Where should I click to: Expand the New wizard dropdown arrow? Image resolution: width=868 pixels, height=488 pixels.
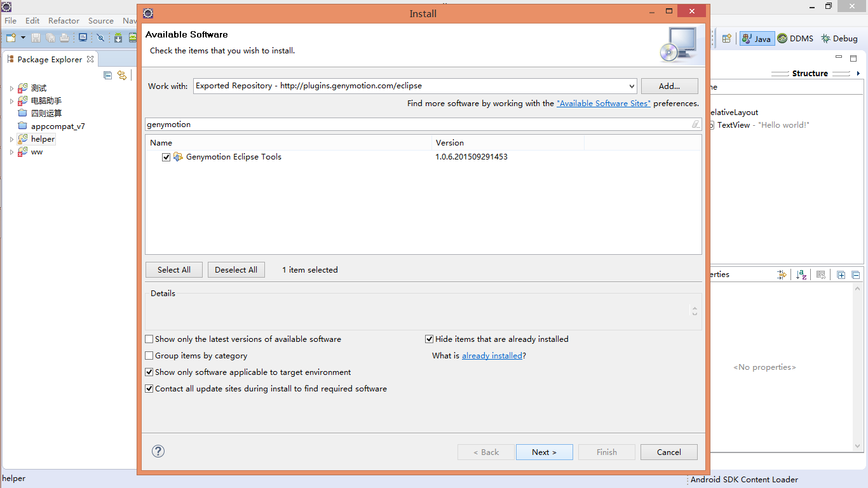[x=23, y=38]
